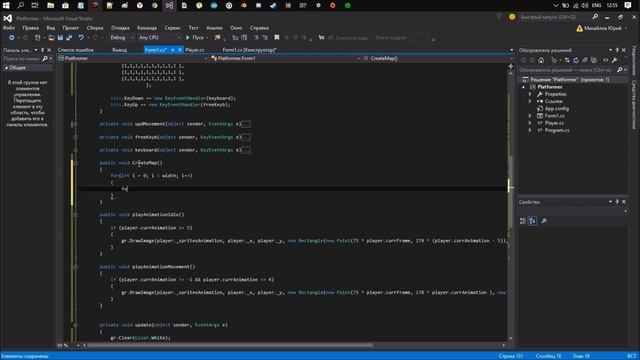The width and height of the screenshot is (640, 360).
Task: Open the Any CPU platform dropdown
Action: tap(159, 38)
